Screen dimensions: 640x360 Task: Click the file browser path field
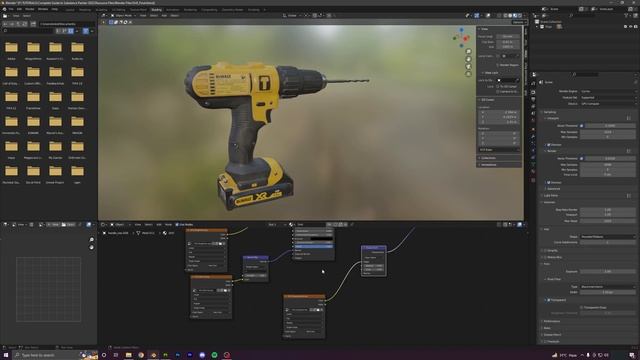tap(66, 24)
